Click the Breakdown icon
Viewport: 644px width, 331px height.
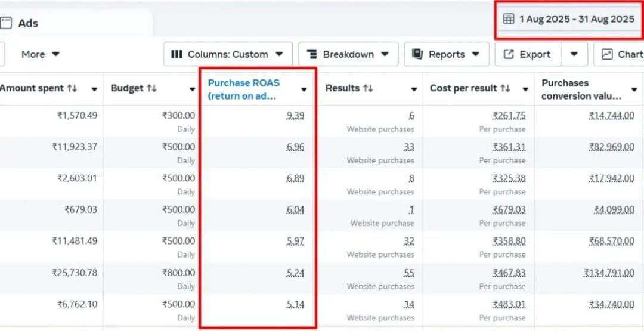pyautogui.click(x=311, y=54)
